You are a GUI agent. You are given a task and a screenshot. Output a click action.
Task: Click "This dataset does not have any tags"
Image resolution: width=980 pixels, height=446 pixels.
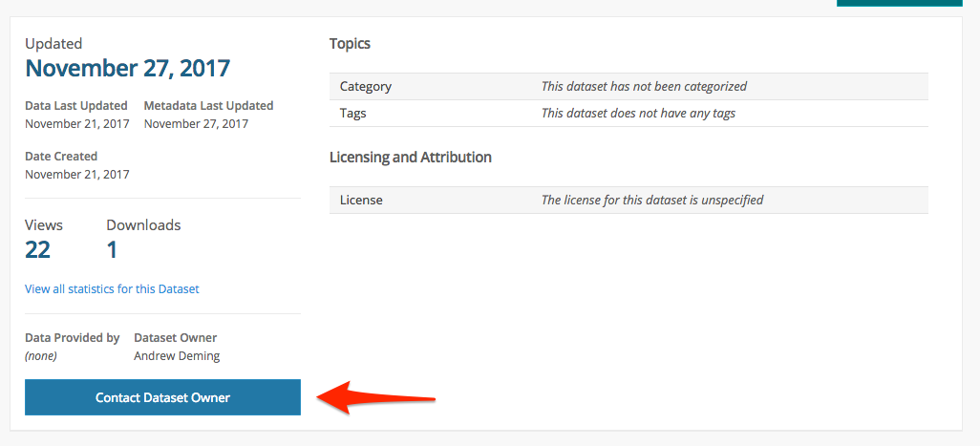coord(638,114)
